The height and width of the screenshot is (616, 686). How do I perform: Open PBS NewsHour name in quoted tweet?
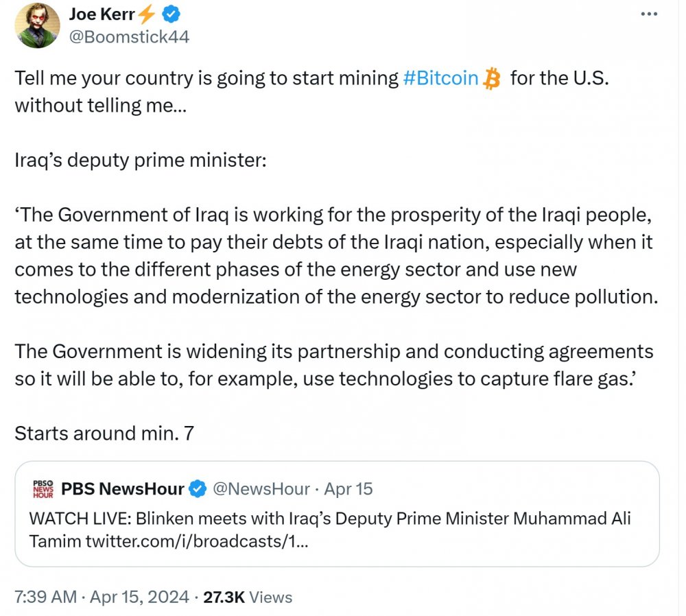pos(122,488)
